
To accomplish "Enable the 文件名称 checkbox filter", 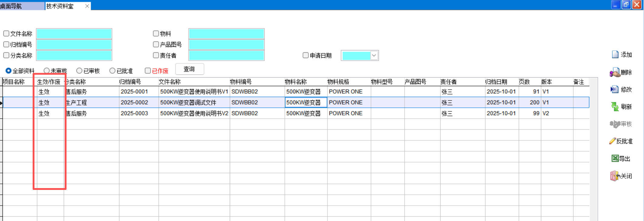I will click(6, 34).
